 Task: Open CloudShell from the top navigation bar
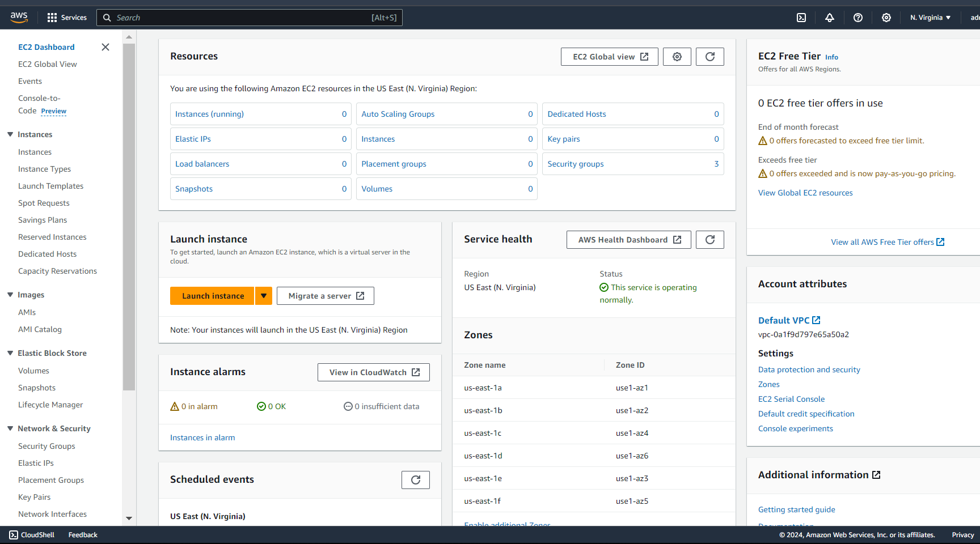click(x=801, y=18)
